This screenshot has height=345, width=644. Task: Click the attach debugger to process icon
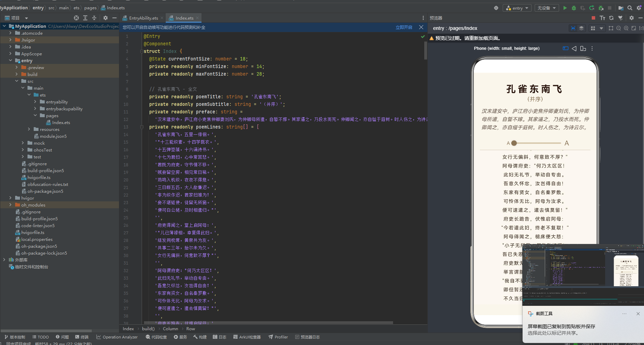click(601, 8)
